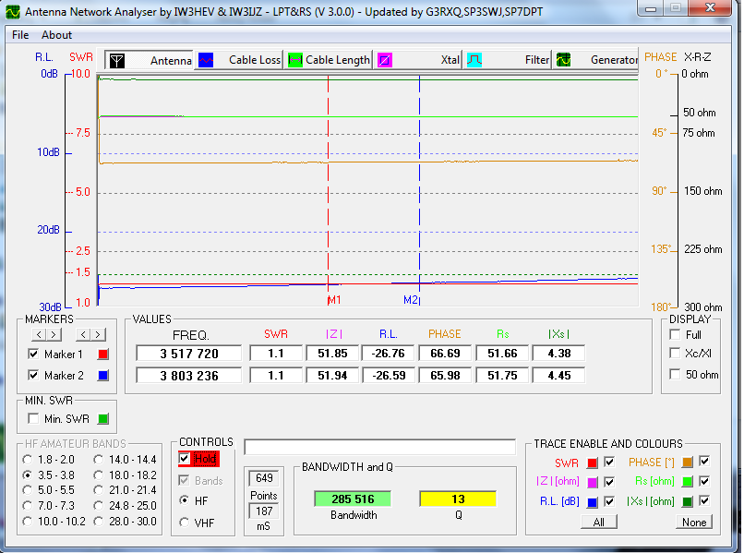The width and height of the screenshot is (756, 553).
Task: Step Marker 1 left with arrow button
Action: point(38,334)
